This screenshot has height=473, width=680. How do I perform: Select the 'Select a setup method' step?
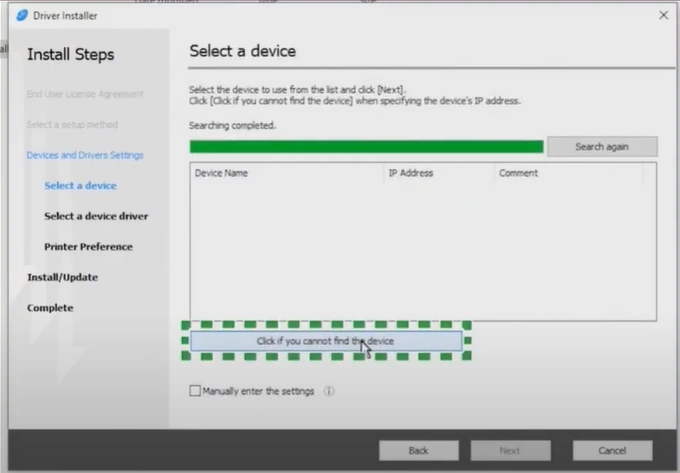pos(72,124)
